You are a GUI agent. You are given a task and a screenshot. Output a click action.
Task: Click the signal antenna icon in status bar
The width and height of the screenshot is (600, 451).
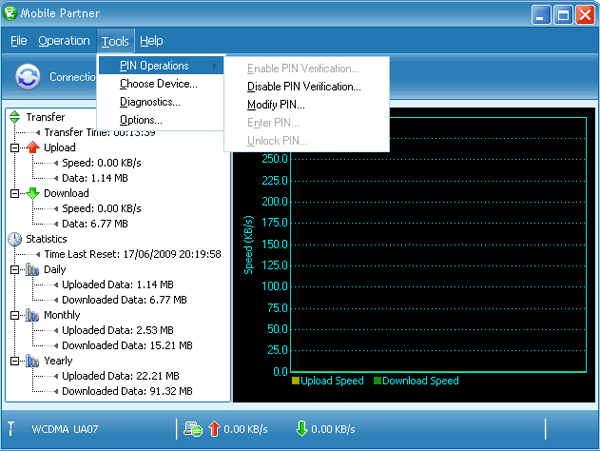pos(11,428)
